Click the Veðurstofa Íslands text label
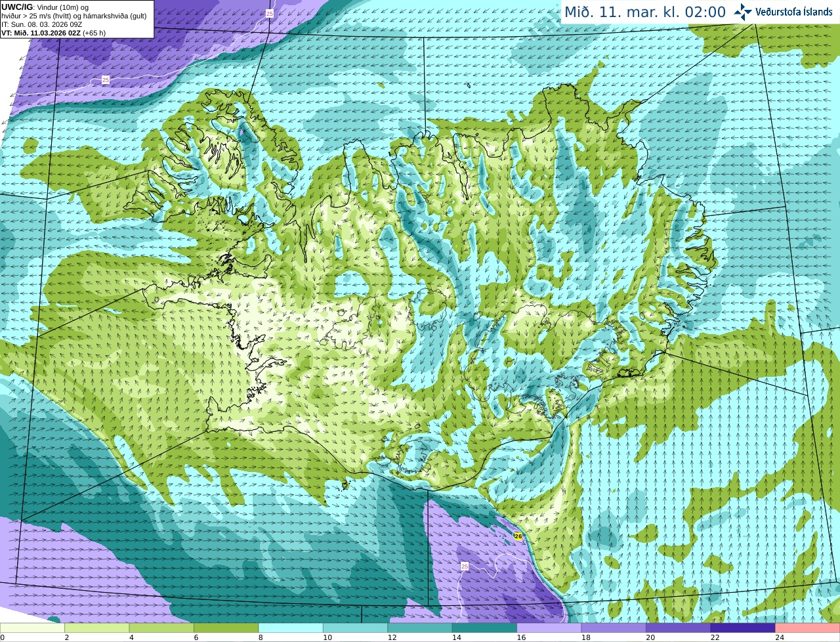 point(793,12)
